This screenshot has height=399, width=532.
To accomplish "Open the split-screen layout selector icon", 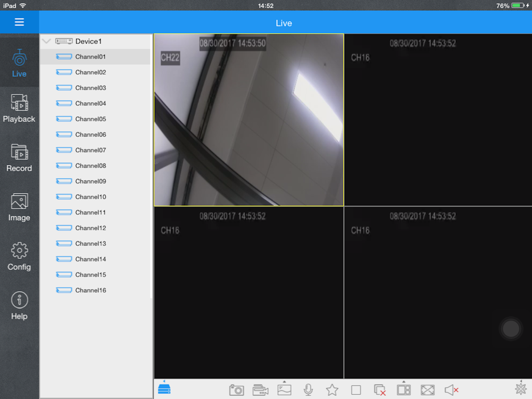I will coord(404,390).
